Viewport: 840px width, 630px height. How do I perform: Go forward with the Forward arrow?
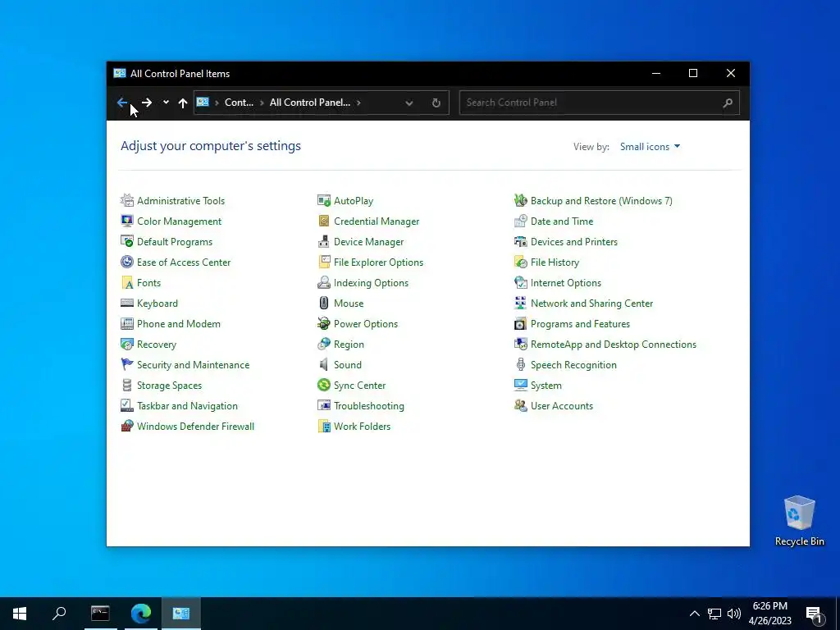tap(146, 103)
